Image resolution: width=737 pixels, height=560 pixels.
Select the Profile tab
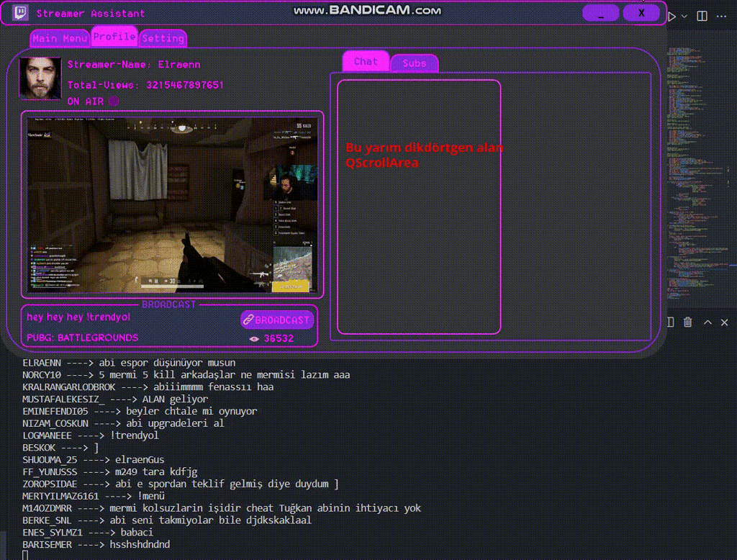point(114,36)
